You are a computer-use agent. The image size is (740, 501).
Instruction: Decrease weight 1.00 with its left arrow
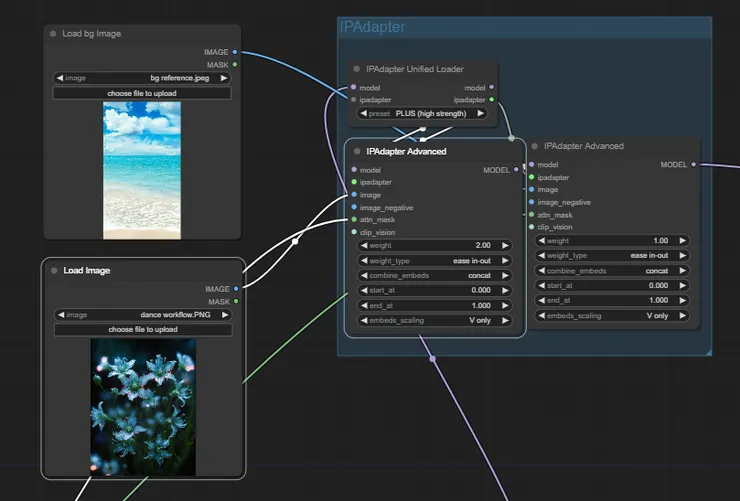[542, 241]
